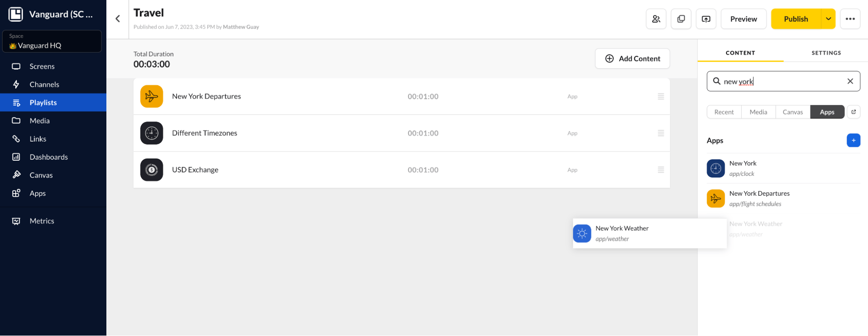Open the three-dot more options menu
The image size is (868, 336).
(850, 19)
